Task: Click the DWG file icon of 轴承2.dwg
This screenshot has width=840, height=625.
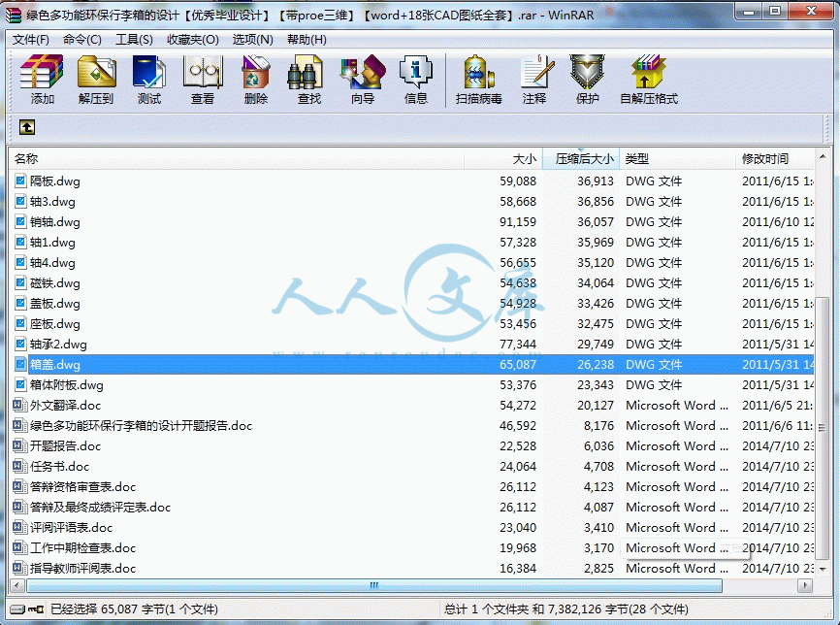Action: click(20, 344)
